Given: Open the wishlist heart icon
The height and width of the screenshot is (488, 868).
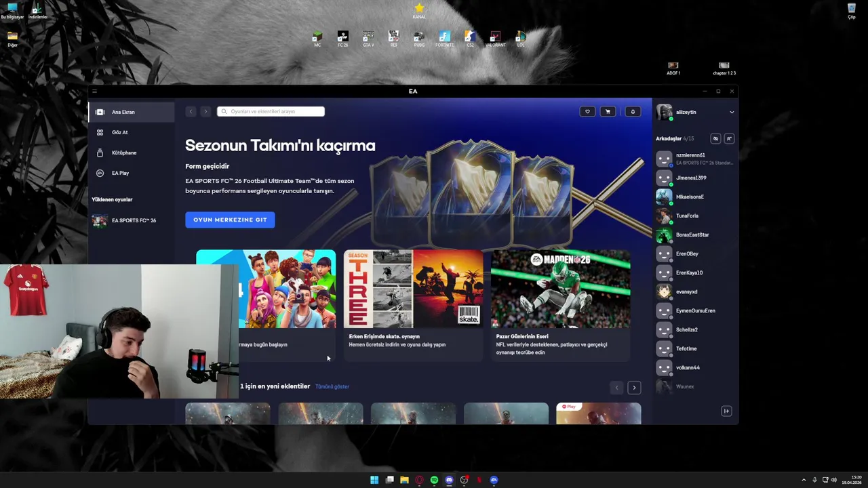Looking at the screenshot, I should 587,112.
